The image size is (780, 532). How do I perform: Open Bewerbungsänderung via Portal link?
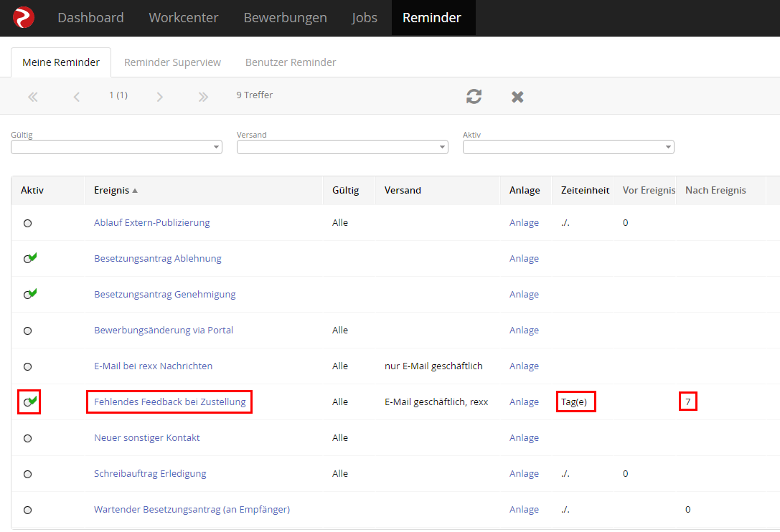click(163, 330)
